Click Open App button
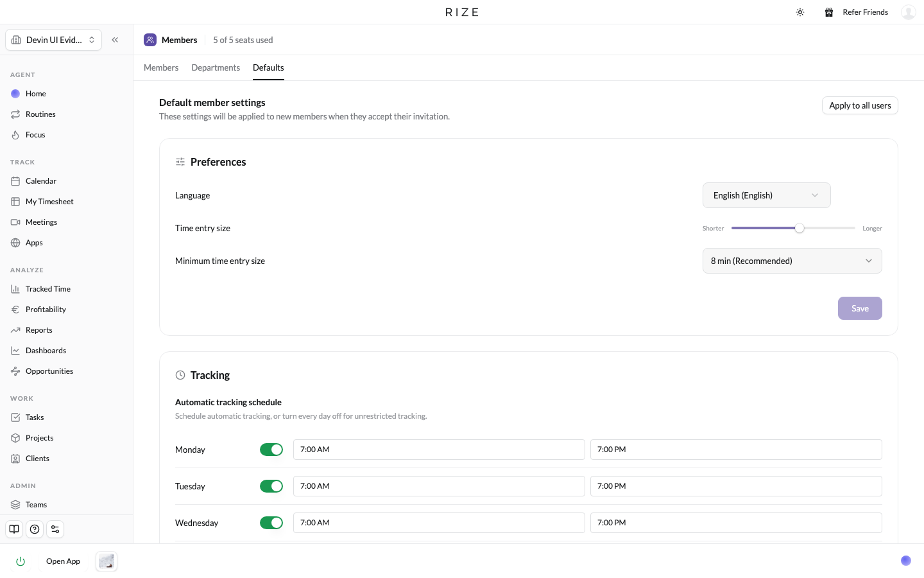924x578 pixels. pos(63,561)
